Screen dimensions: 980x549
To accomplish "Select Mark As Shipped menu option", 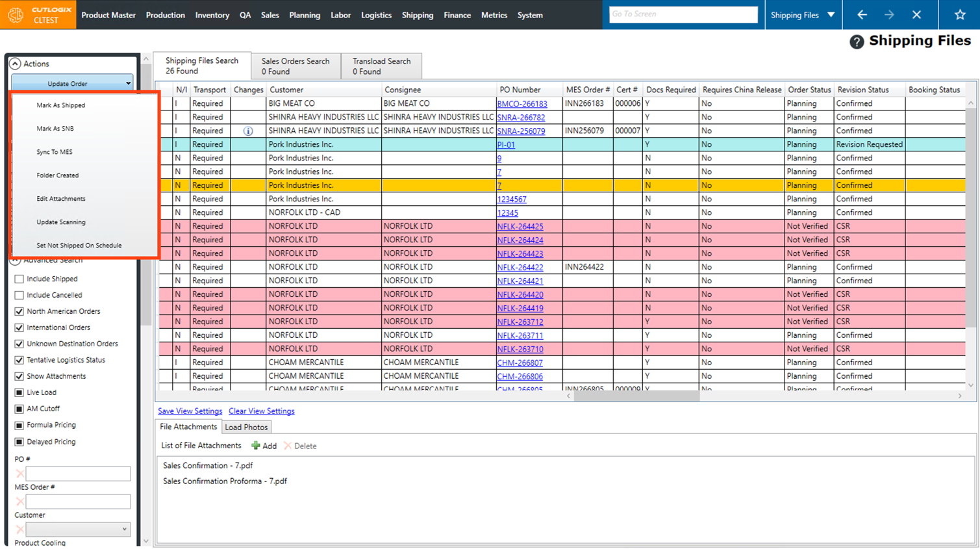I will tap(60, 105).
